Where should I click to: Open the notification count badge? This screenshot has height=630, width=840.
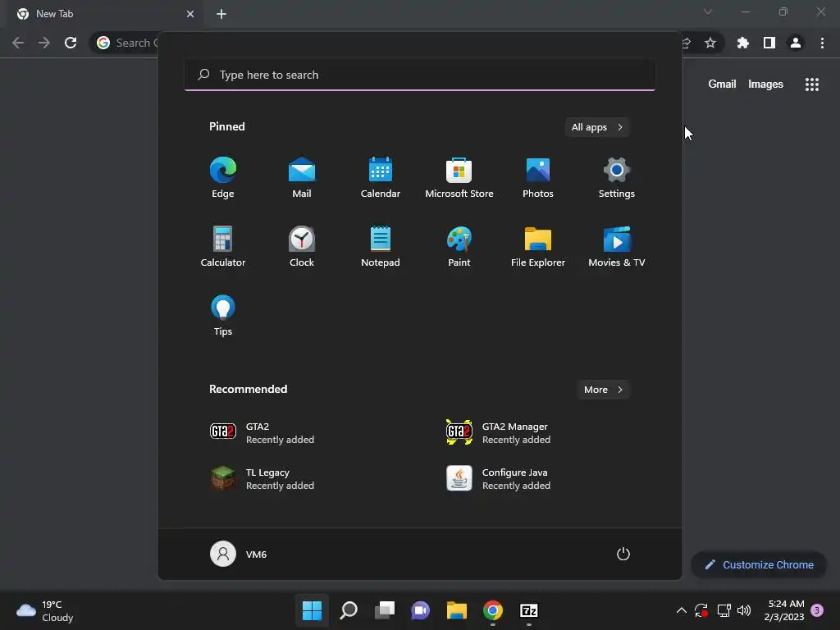pos(817,610)
